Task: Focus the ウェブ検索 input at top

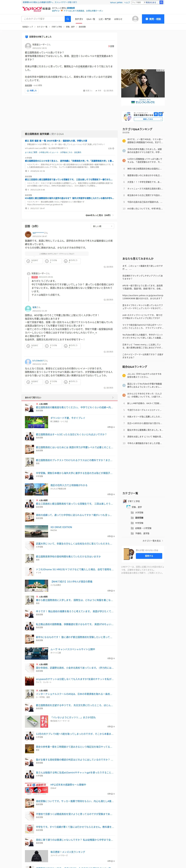Action: 137,2
